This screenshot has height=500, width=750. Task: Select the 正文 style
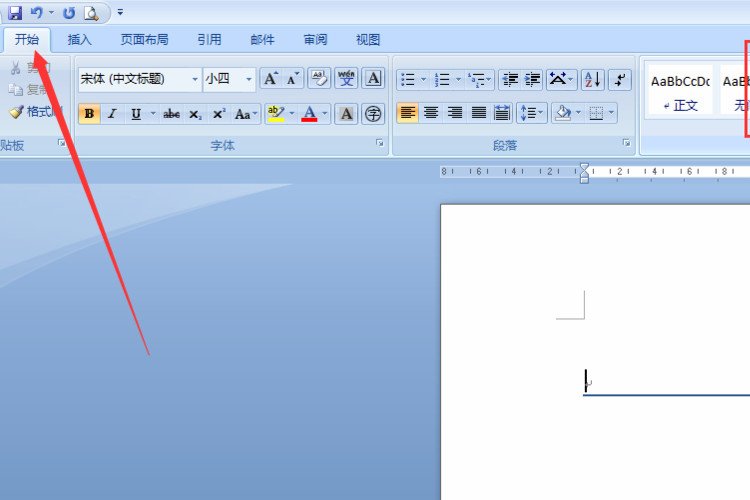[x=680, y=91]
